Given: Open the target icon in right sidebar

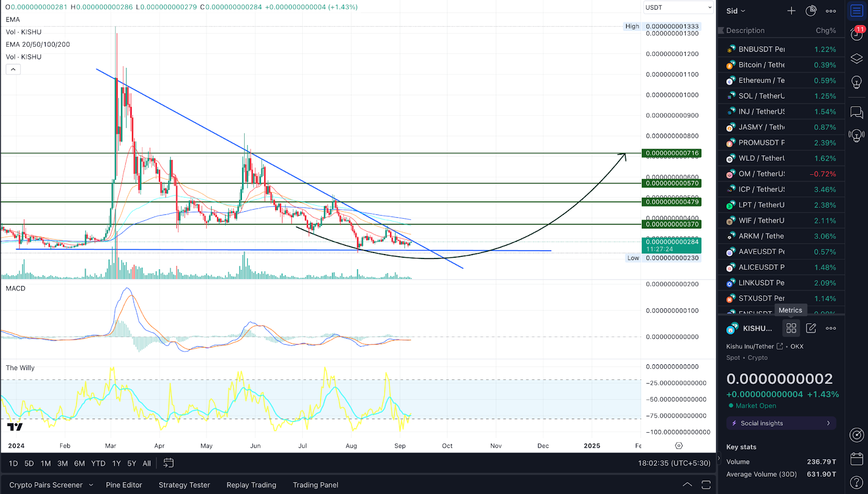Looking at the screenshot, I should click(x=857, y=434).
